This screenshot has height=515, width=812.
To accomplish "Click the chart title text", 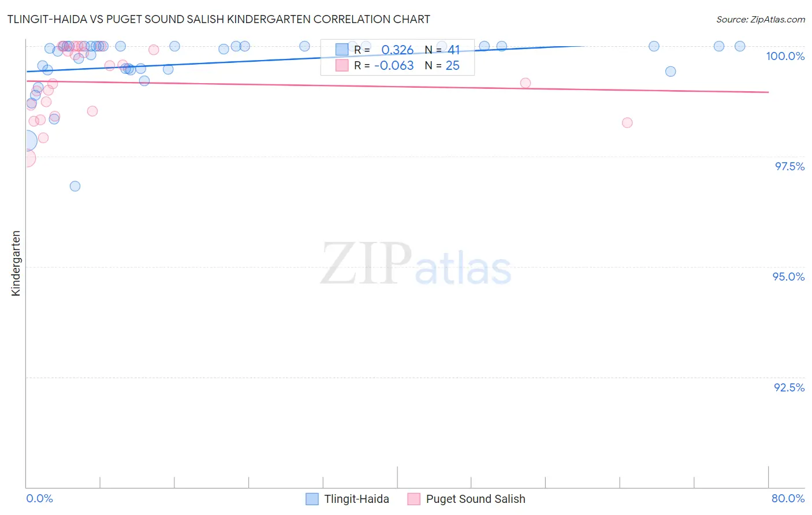I will (x=218, y=20).
